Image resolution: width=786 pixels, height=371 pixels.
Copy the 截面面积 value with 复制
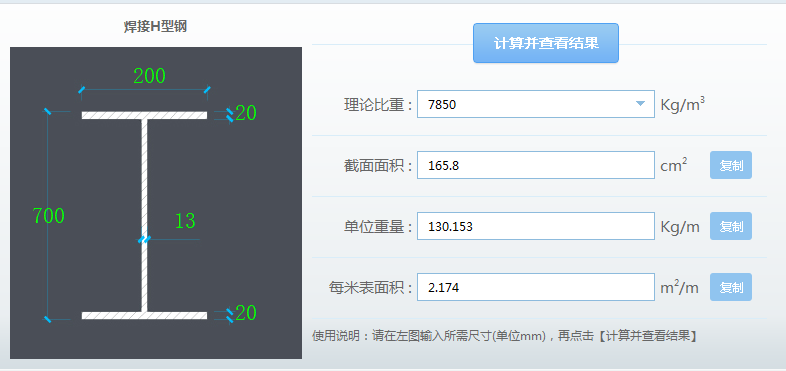point(731,165)
